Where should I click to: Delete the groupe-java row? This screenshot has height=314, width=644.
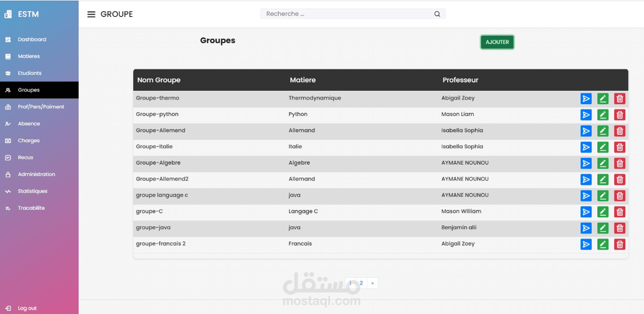(620, 228)
